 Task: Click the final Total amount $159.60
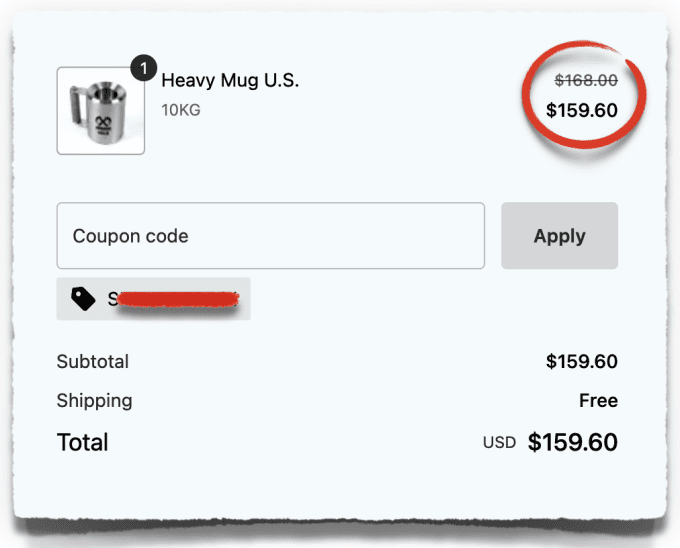(x=572, y=442)
